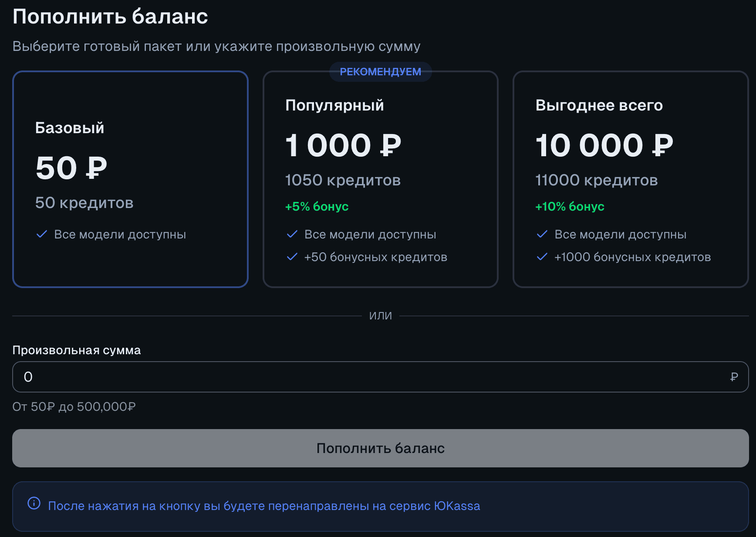The height and width of the screenshot is (537, 756).
Task: Click the ruble symbol in the amount field
Action: [733, 377]
